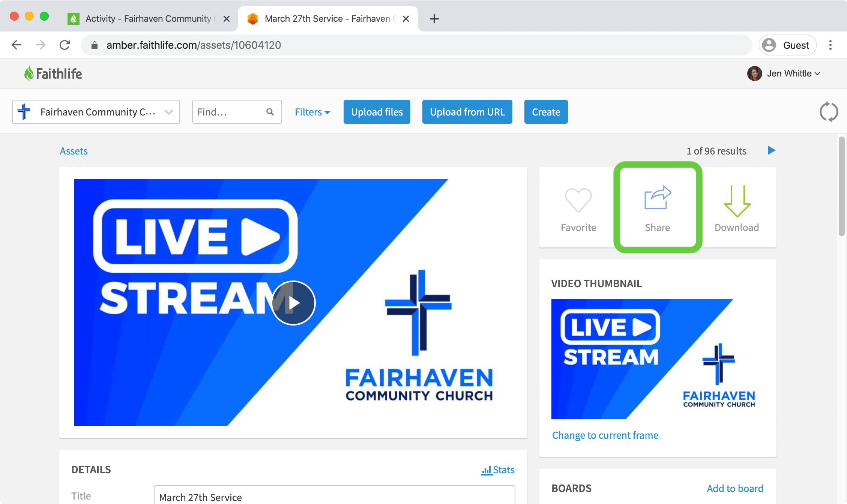Open the Assets breadcrumb link
Viewport: 847px width, 504px height.
[x=74, y=151]
